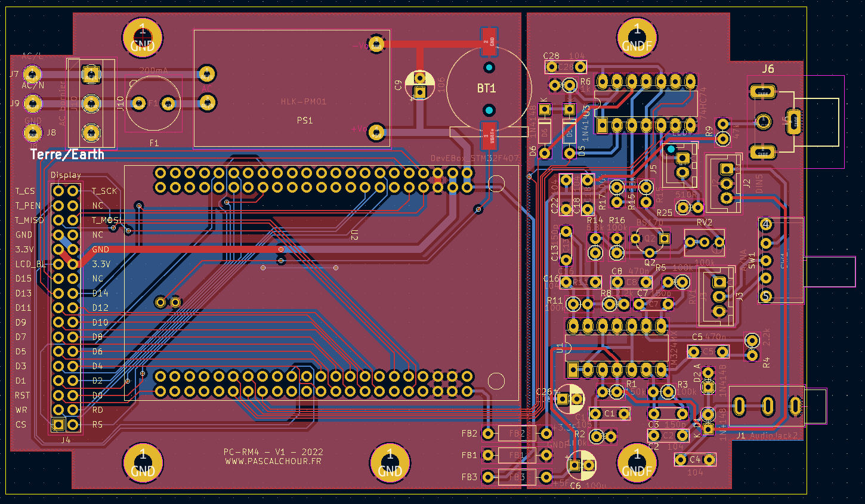Click the T_MISO pin label
Viewport: 865px width, 504px height.
tap(29, 220)
